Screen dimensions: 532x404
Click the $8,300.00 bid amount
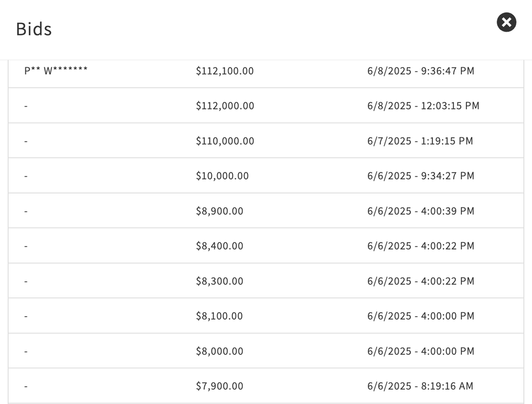click(220, 281)
